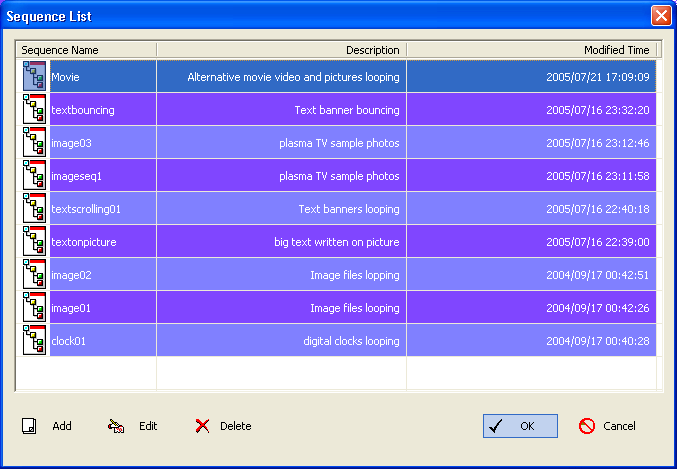Click description 'Image files lopping'
This screenshot has width=677, height=469.
tap(355, 275)
